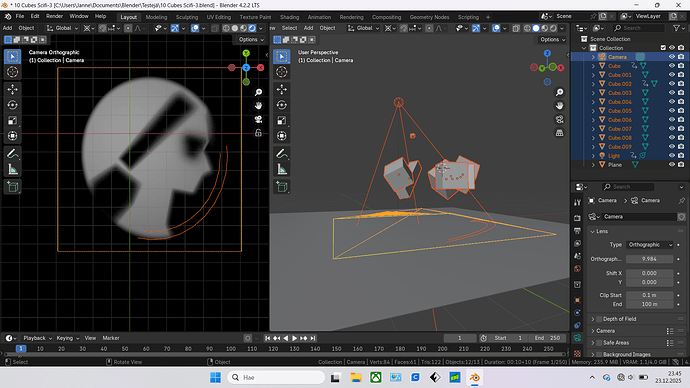Click the zoom magnifier icon in the perspective viewport

point(559,92)
